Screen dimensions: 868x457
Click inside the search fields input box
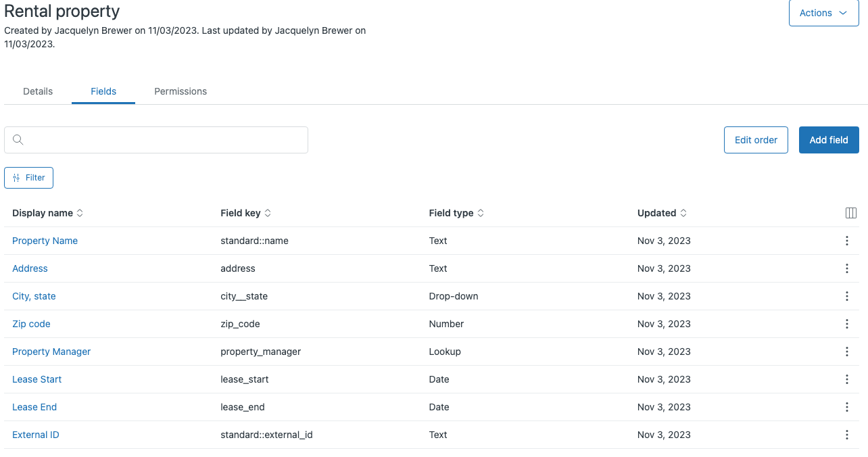pyautogui.click(x=155, y=139)
